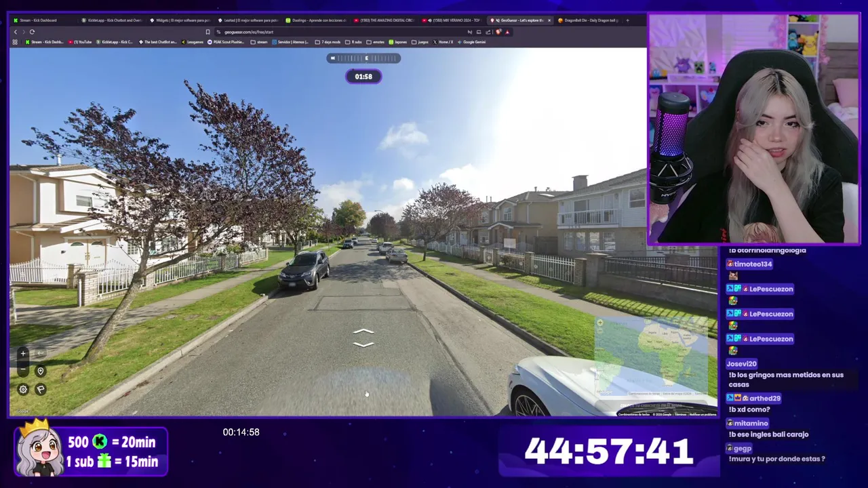Bookmark this page icon
The image size is (868, 488).
click(208, 32)
